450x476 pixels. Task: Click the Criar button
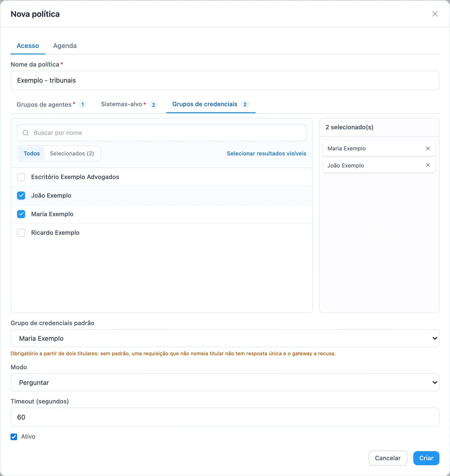pyautogui.click(x=426, y=458)
